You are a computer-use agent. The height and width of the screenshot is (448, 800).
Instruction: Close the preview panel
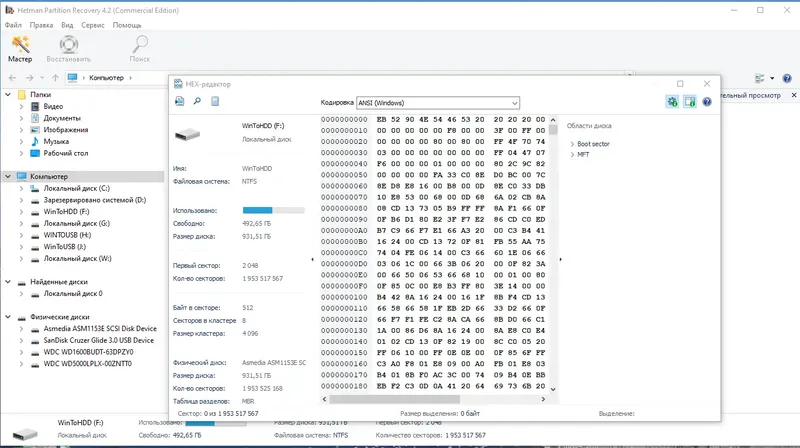click(x=794, y=95)
